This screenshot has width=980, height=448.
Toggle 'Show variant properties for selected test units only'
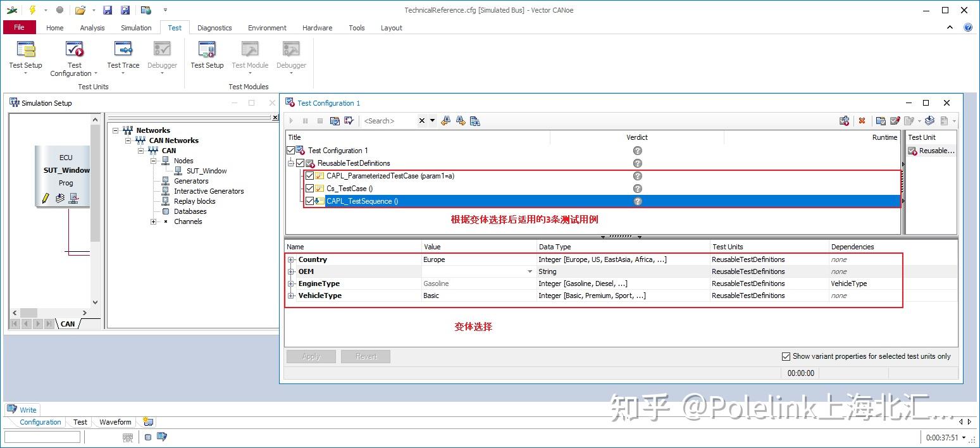click(x=786, y=356)
